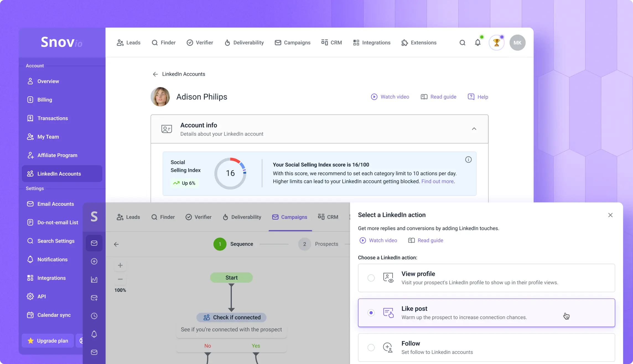Click the envelope icon in campaign side rail
The height and width of the screenshot is (364, 633).
[94, 243]
